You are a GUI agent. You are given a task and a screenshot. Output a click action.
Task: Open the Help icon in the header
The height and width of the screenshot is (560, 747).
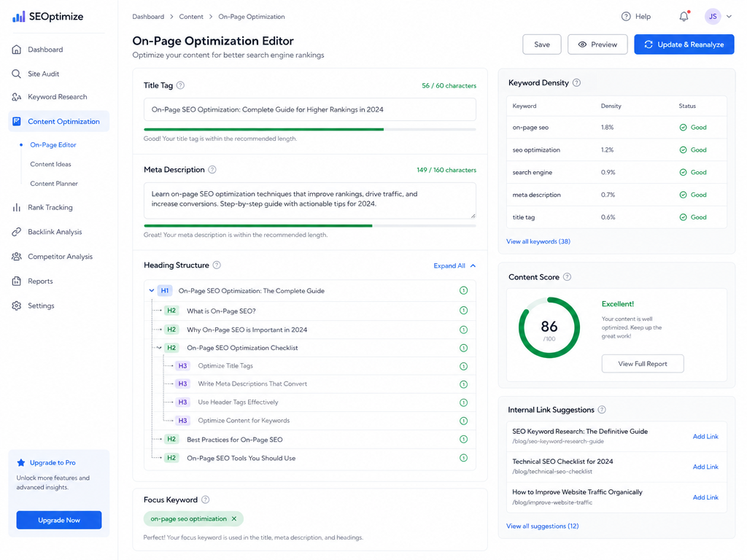[x=625, y=17]
